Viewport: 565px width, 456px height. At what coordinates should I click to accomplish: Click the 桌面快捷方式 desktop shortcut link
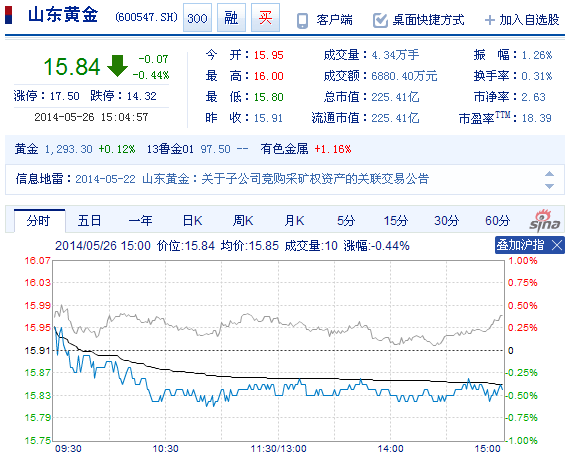(x=428, y=20)
